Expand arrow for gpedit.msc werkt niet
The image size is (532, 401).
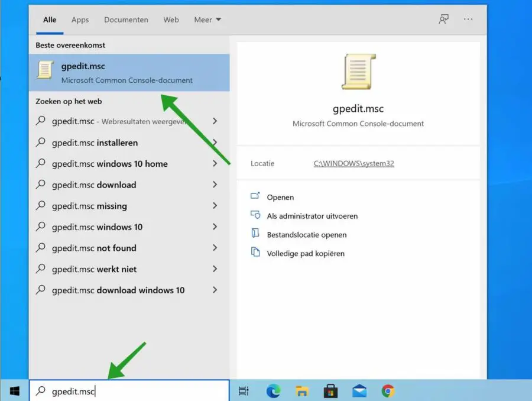[215, 269]
